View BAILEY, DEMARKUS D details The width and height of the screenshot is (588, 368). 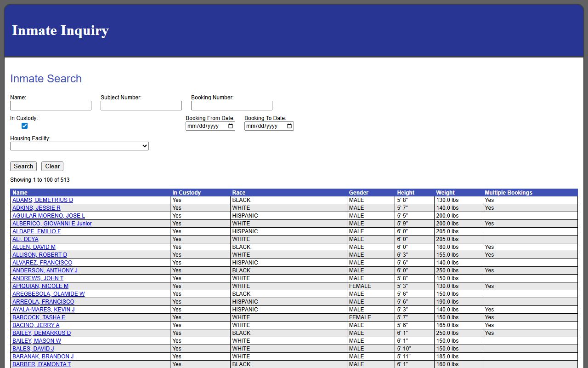click(x=41, y=333)
